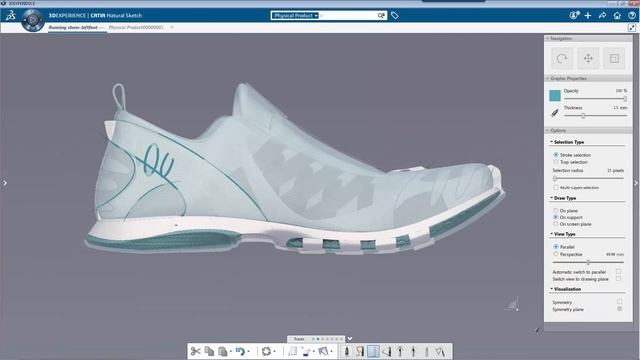Select On screen plane draw type
This screenshot has width=640, height=360.
coord(556,224)
